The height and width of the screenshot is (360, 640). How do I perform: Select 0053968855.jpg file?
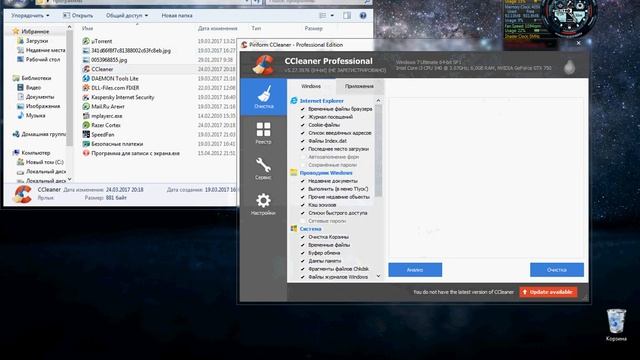tap(109, 60)
